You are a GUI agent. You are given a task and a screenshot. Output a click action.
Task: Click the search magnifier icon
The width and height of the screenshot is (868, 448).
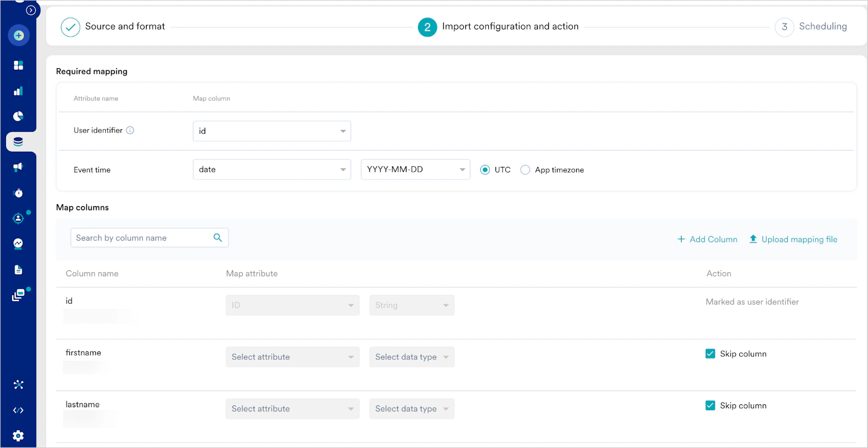218,237
